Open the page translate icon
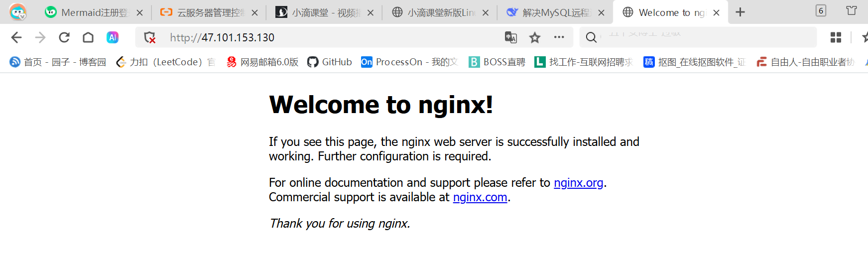 click(511, 37)
